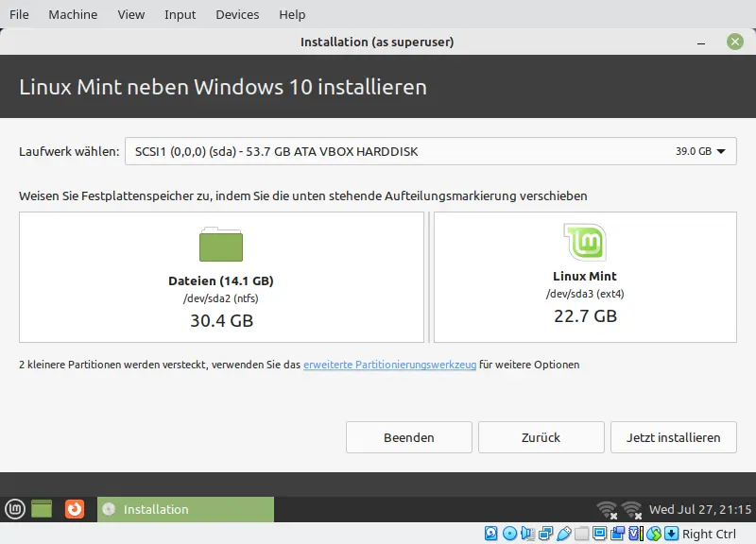This screenshot has height=544, width=756.
Task: Select the Dateien /dev/sda2 partition box
Action: click(222, 277)
